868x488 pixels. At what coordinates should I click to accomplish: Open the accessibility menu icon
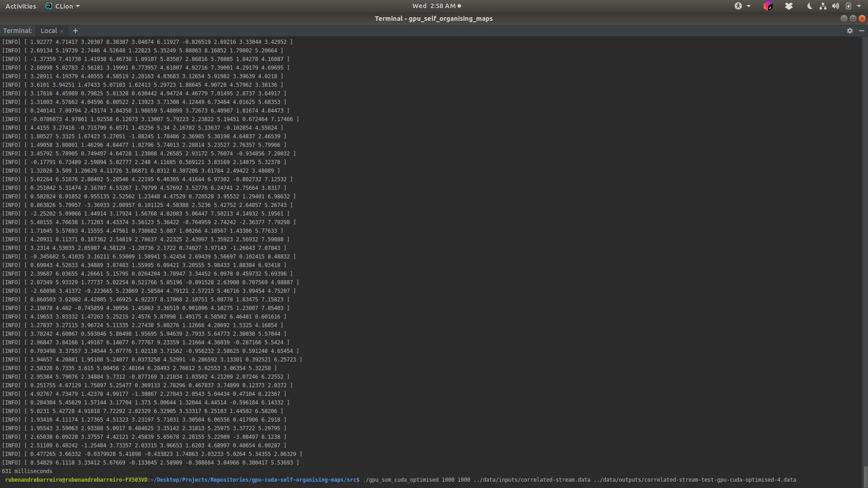pos(738,6)
